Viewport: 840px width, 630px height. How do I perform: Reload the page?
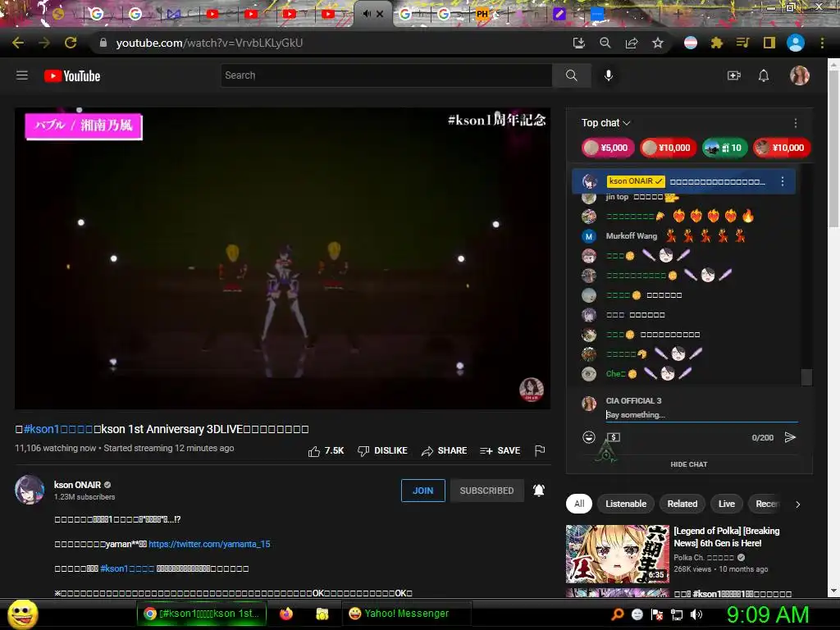point(71,43)
